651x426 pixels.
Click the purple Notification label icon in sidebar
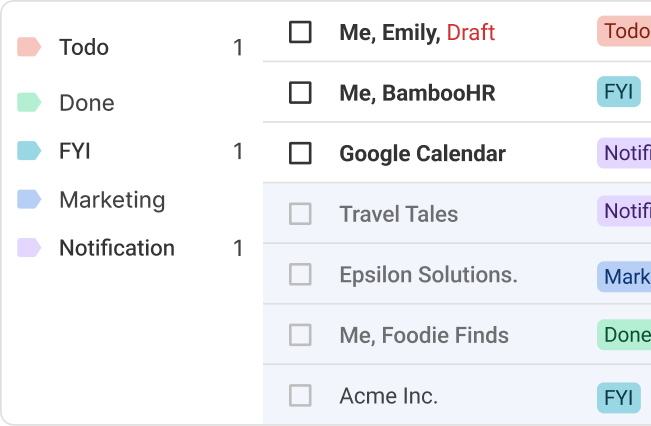[29, 247]
